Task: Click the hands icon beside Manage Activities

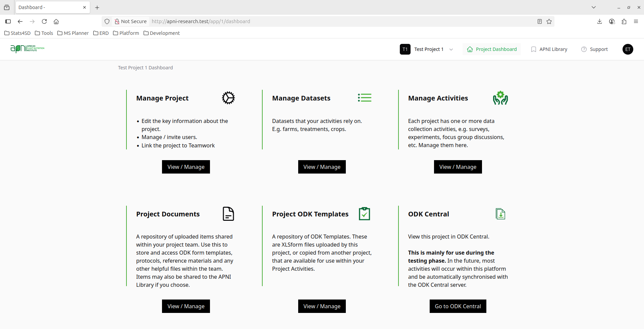Action: (500, 98)
